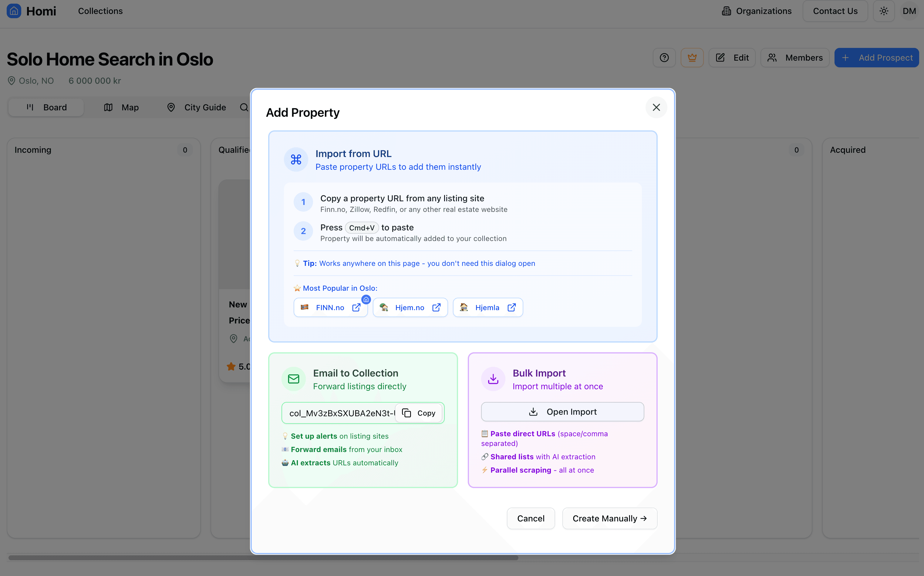Close the Add Property dialog with X
924x576 pixels.
656,107
